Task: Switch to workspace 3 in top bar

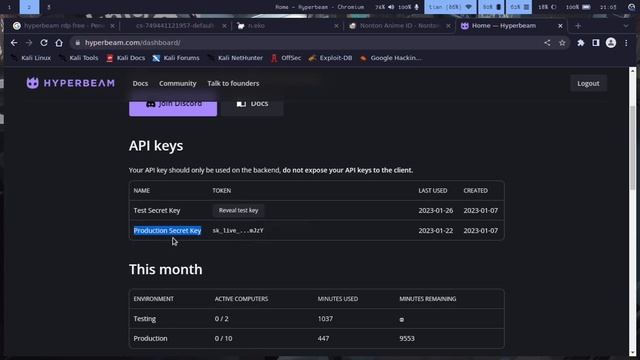Action: [49, 7]
